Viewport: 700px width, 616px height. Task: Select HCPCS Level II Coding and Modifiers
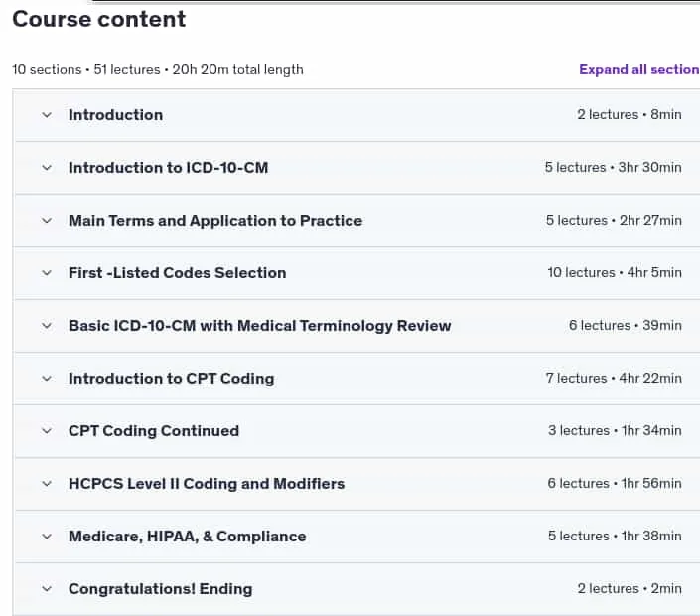click(x=207, y=484)
